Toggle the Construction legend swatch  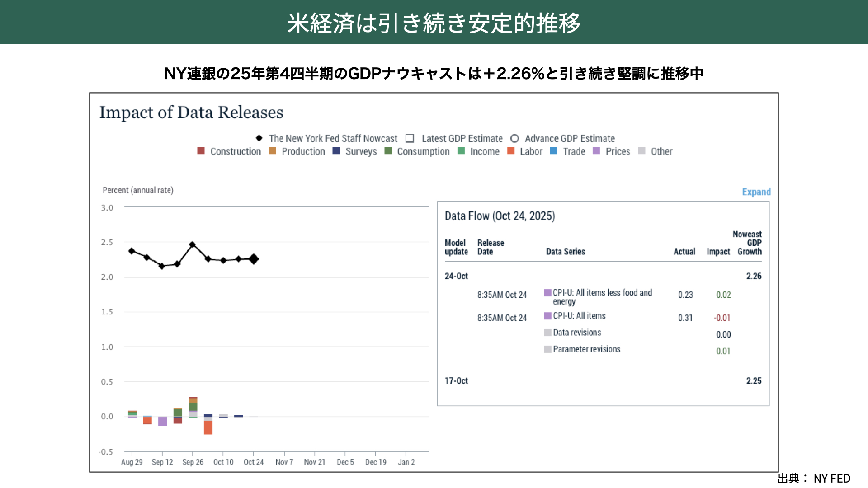click(201, 151)
